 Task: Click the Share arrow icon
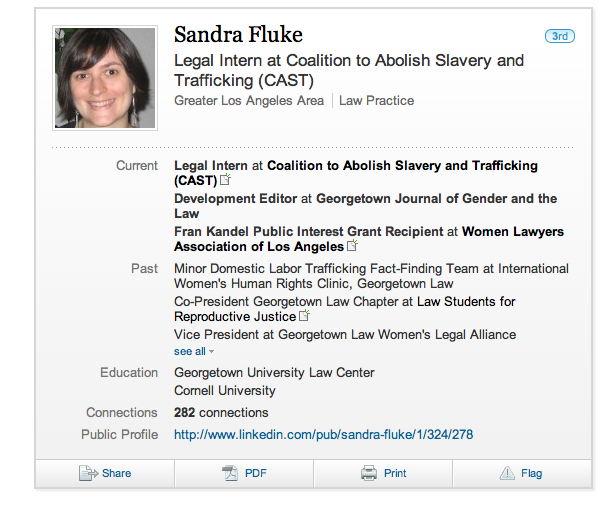(88, 473)
